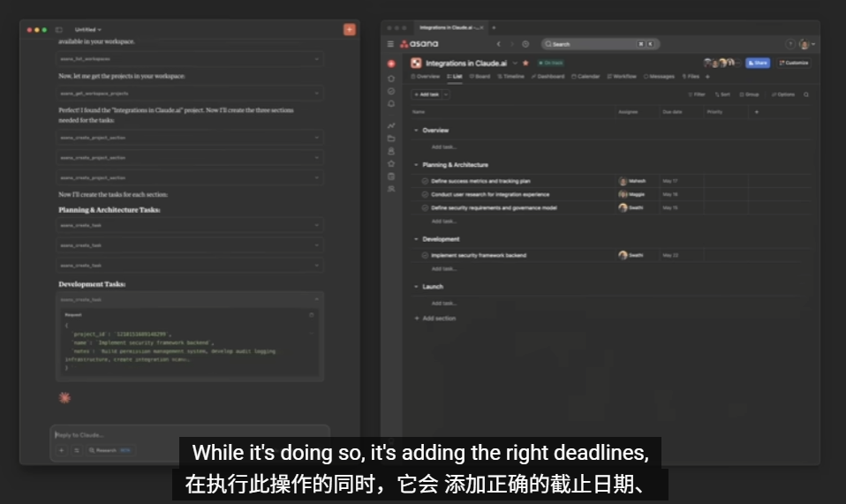
Task: Mark 'Define success metrics and tracking plan' complete
Action: [x=425, y=181]
